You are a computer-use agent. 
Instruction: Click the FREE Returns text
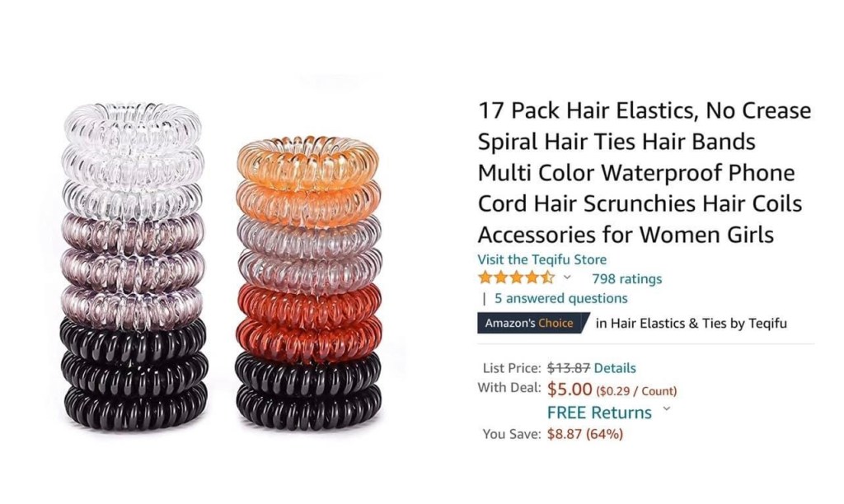click(x=599, y=413)
